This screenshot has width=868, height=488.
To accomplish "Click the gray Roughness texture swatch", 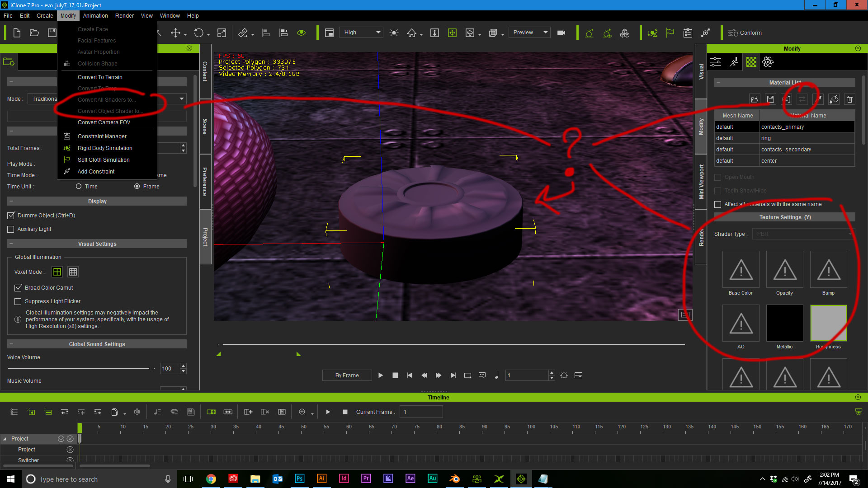I will click(828, 323).
